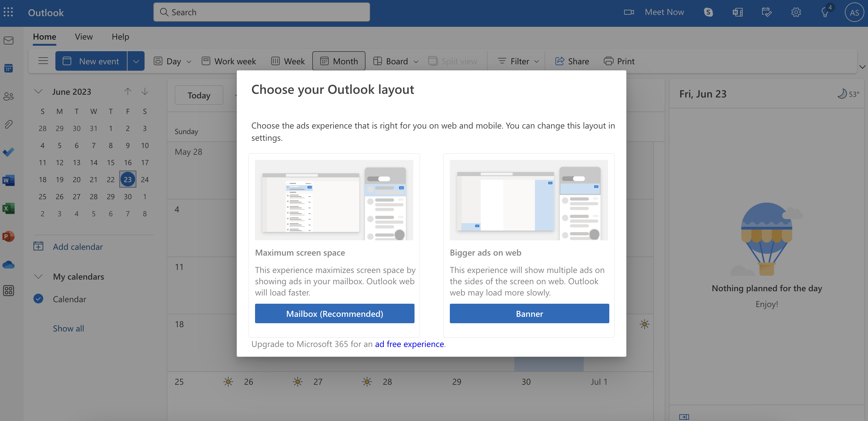The height and width of the screenshot is (421, 868).
Task: Click the Jul 1 cell in month grid
Action: [619, 397]
